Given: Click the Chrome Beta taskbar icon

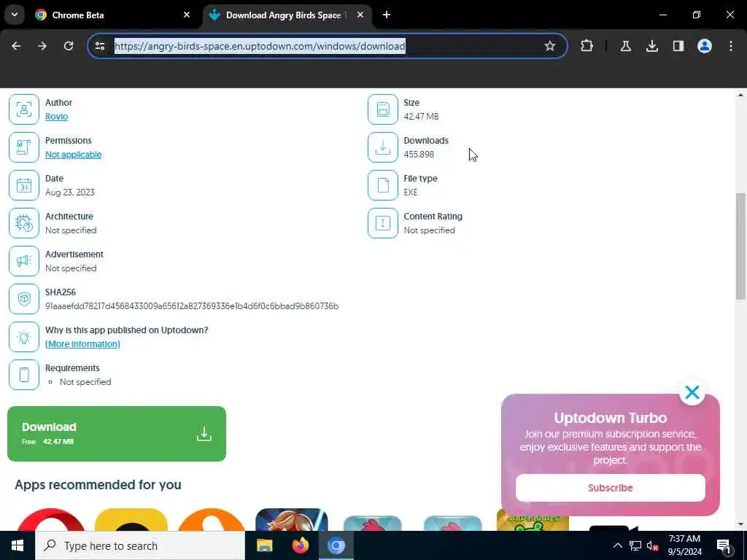Looking at the screenshot, I should (336, 545).
